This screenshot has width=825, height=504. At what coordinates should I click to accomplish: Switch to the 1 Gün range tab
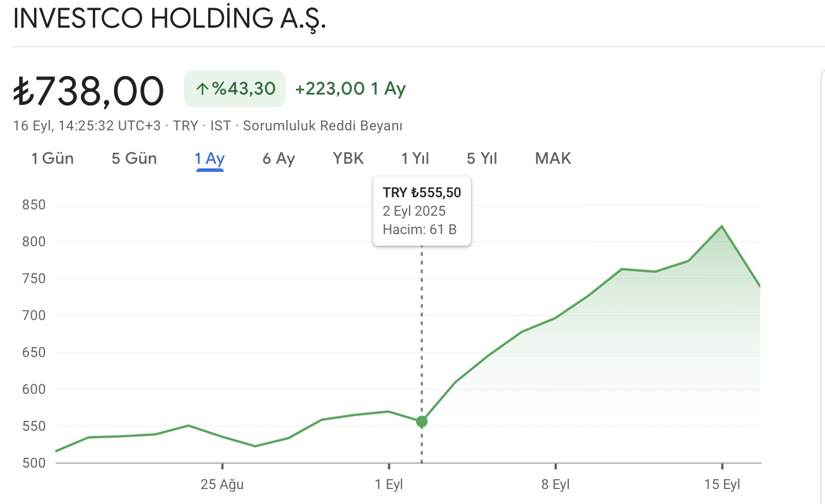point(52,159)
